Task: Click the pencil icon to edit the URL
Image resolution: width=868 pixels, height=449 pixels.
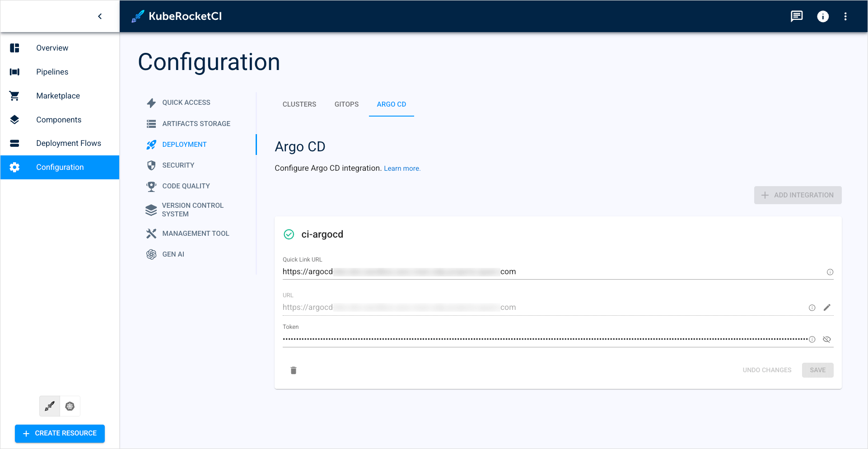Action: point(827,307)
